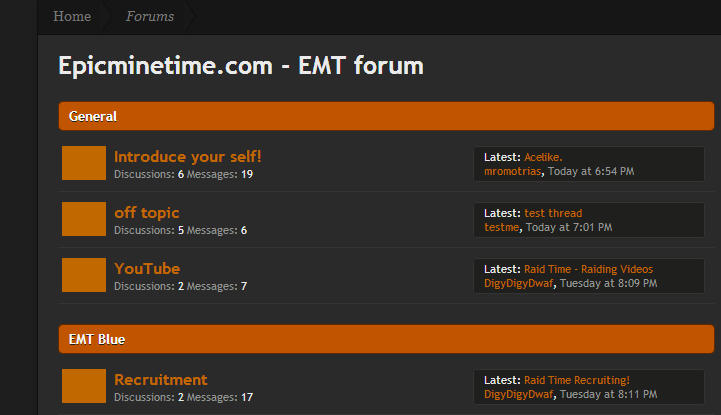Screen dimensions: 721x415
Task: View testme user profile
Action: 502,227
